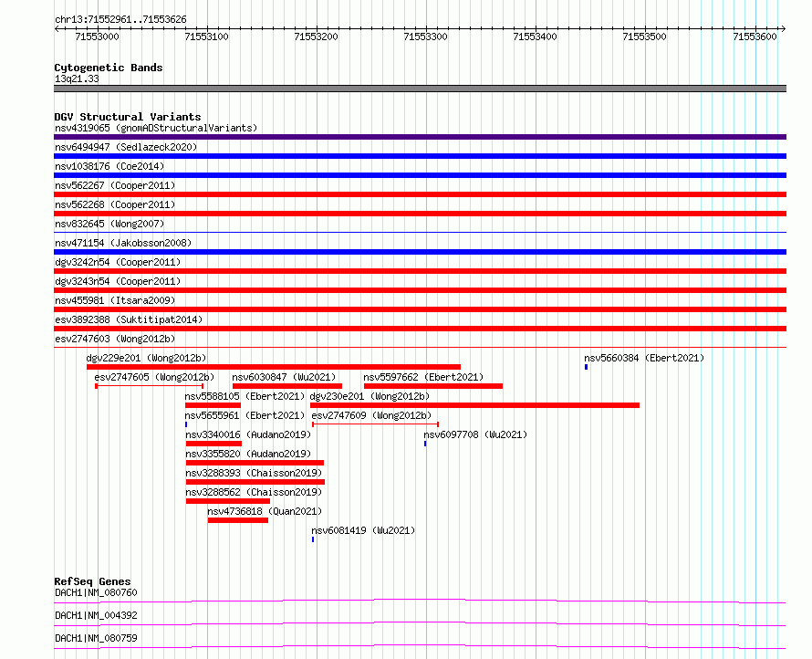Screen dimensions: 812x659
Task: Open nsv3355820 (Audano2019) variant label
Action: tap(248, 454)
